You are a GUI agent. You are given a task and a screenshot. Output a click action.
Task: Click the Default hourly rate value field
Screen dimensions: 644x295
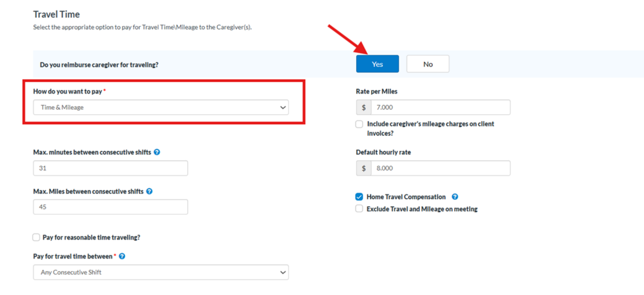(x=440, y=168)
